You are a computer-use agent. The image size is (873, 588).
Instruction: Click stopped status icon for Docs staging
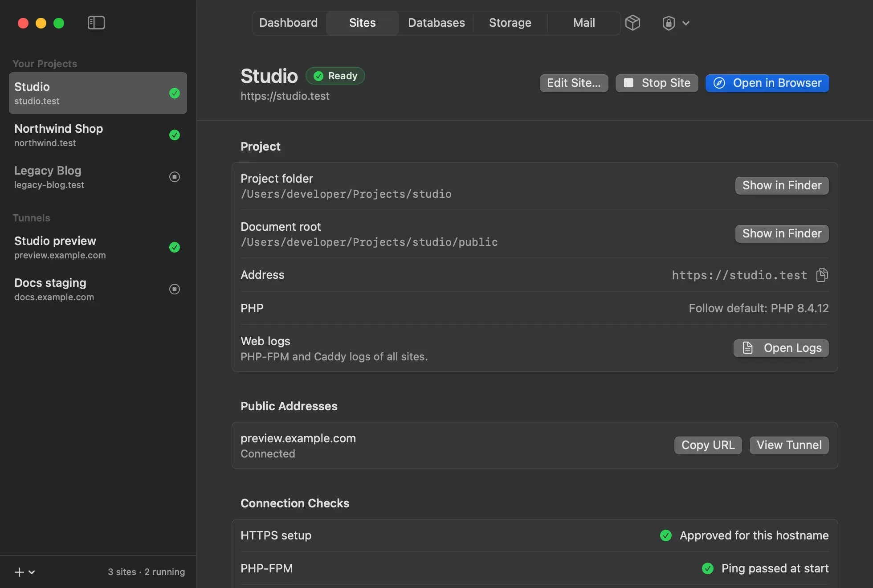[175, 289]
